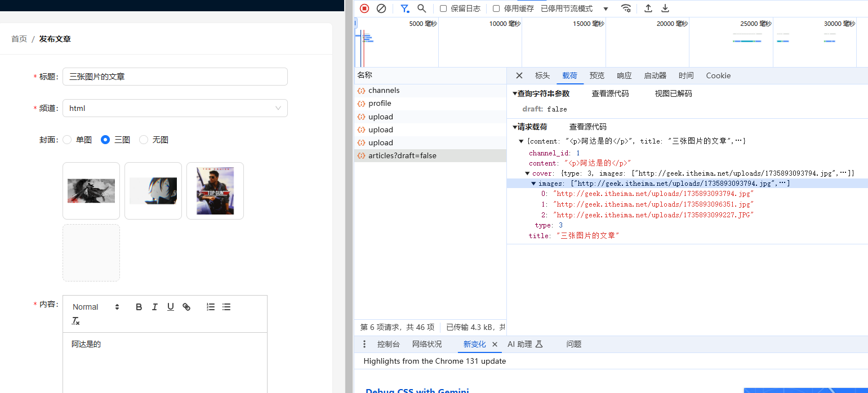The height and width of the screenshot is (393, 868).
Task: Collapse cover object node
Action: [x=528, y=173]
